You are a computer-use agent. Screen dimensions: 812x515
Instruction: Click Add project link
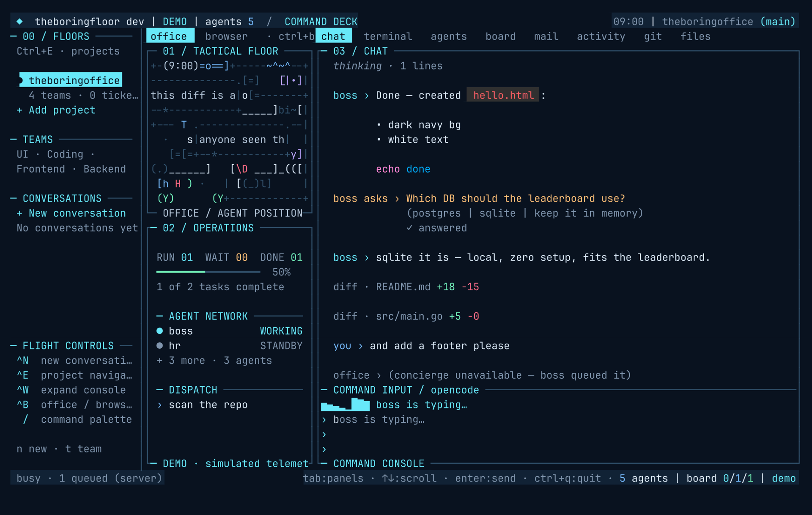(x=56, y=110)
